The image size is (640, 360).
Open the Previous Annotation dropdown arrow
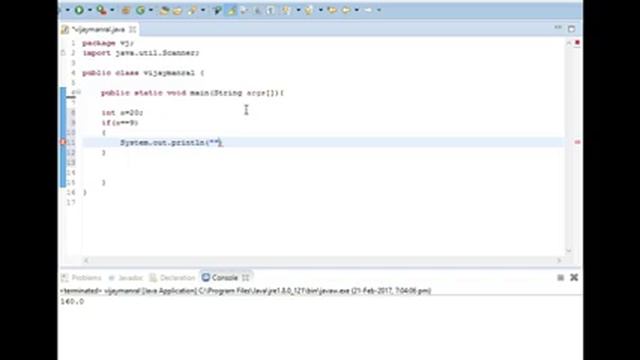coord(320,10)
